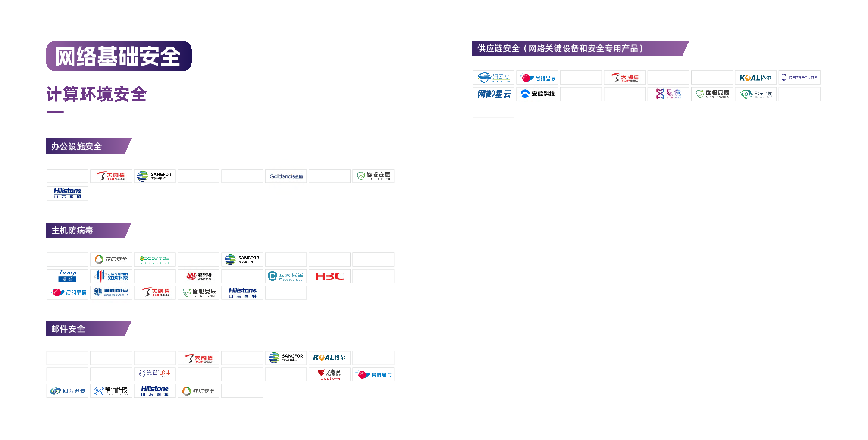
Task: Click the 360政企安全 logo under 主机防病毒
Action: coord(155,259)
